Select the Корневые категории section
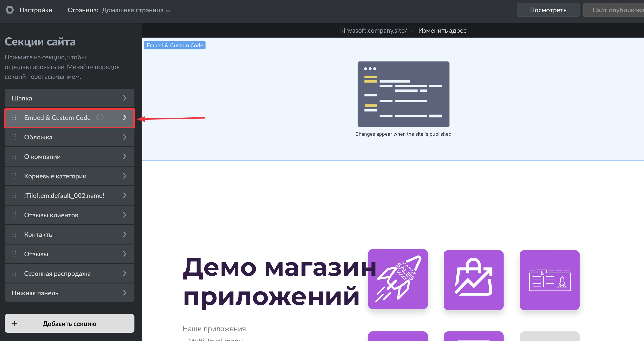 [55, 176]
